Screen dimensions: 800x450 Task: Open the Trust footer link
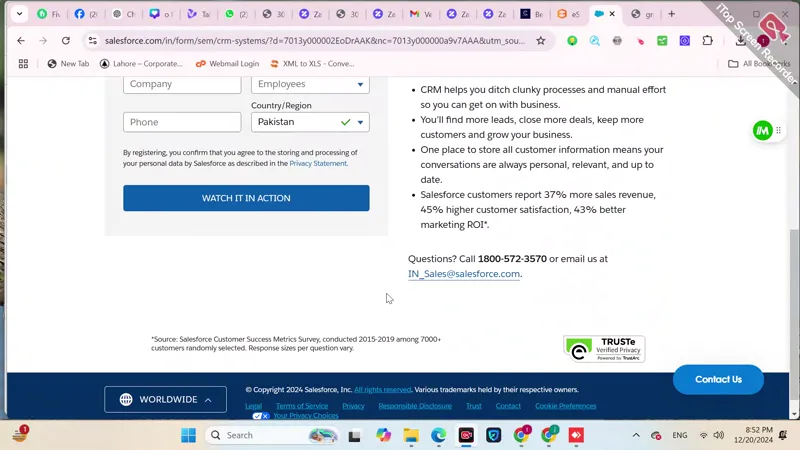click(x=473, y=406)
